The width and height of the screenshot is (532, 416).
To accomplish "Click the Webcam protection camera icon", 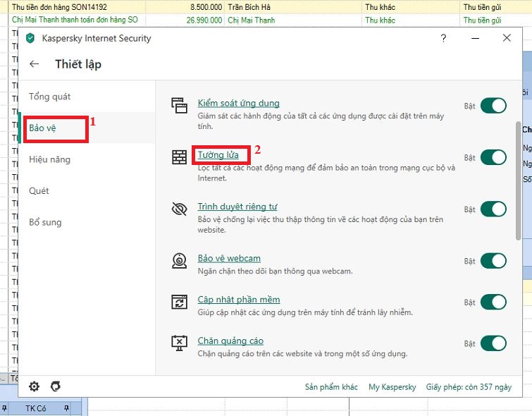I will click(179, 260).
